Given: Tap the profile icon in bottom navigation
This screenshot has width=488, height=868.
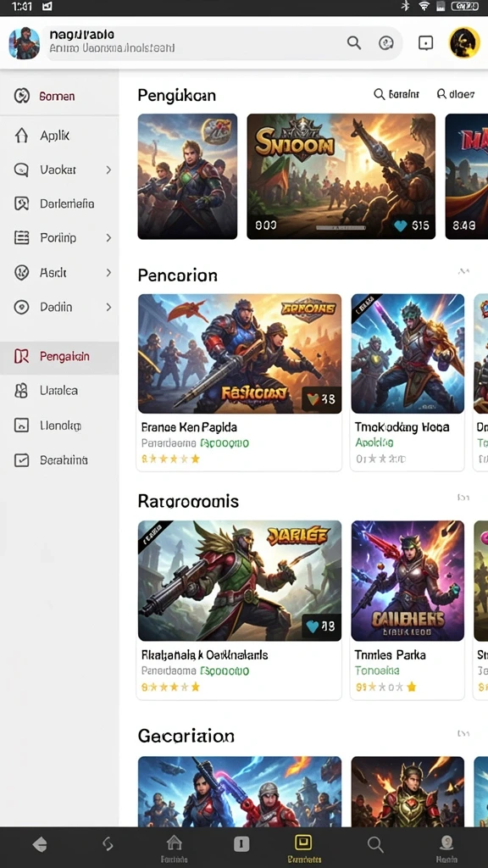Looking at the screenshot, I should point(446,843).
